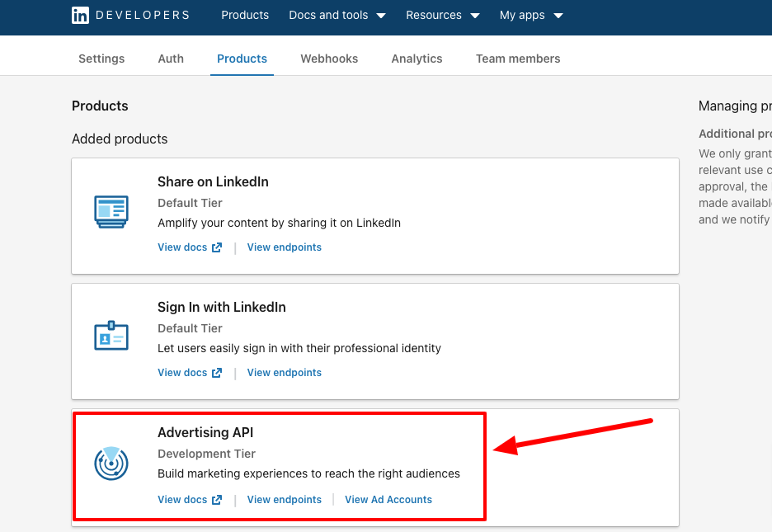Click the Added products heading
Viewport: 772px width, 532px height.
(x=120, y=139)
